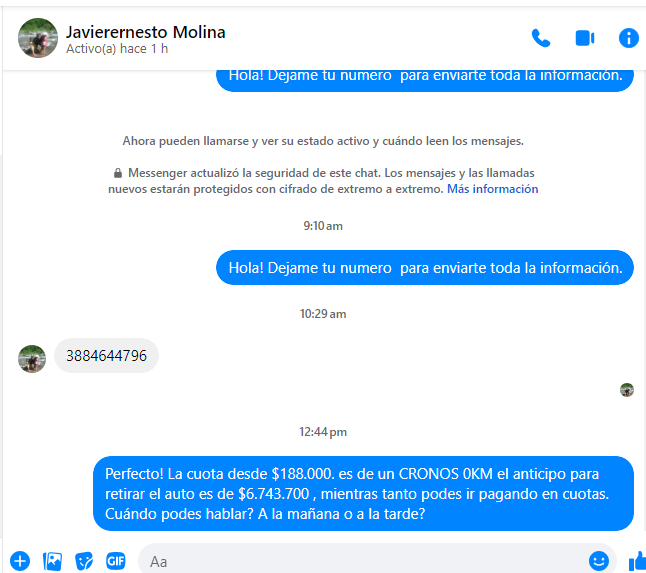This screenshot has height=573, width=646.
Task: Click the 12:44 pm timestamp
Action: [x=323, y=432]
